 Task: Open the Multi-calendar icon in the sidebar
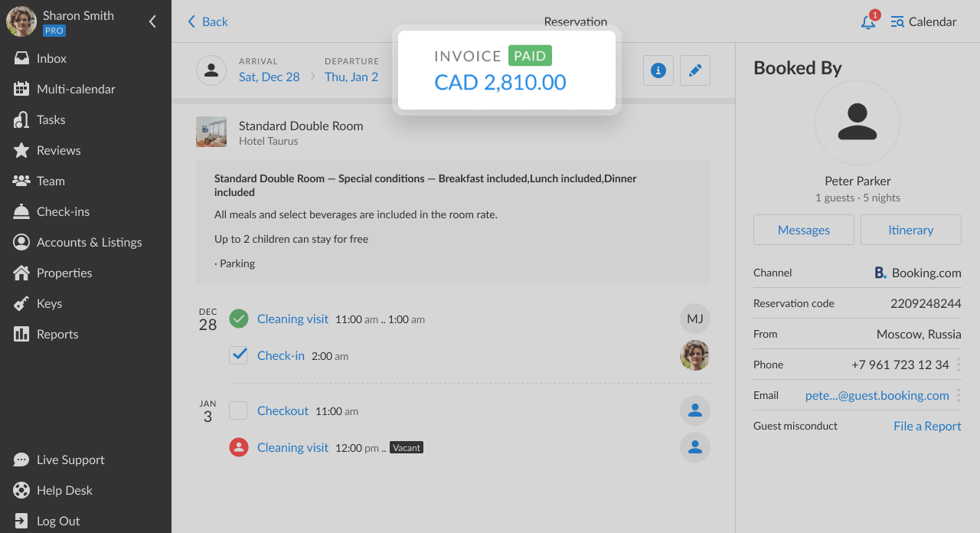(21, 89)
